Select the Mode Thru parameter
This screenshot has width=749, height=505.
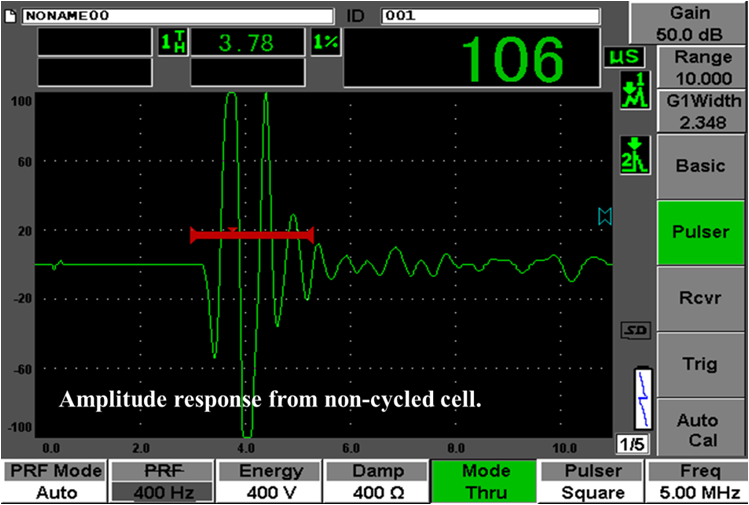(x=485, y=481)
